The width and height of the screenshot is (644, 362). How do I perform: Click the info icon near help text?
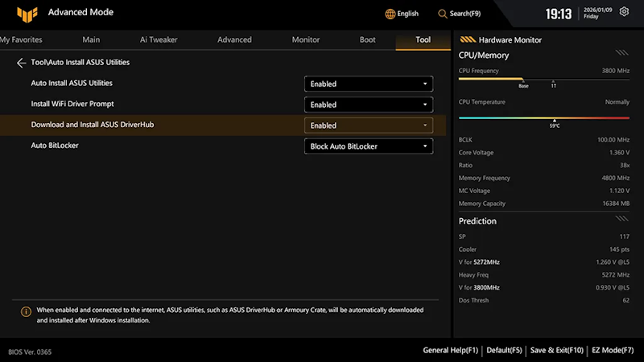click(x=26, y=312)
